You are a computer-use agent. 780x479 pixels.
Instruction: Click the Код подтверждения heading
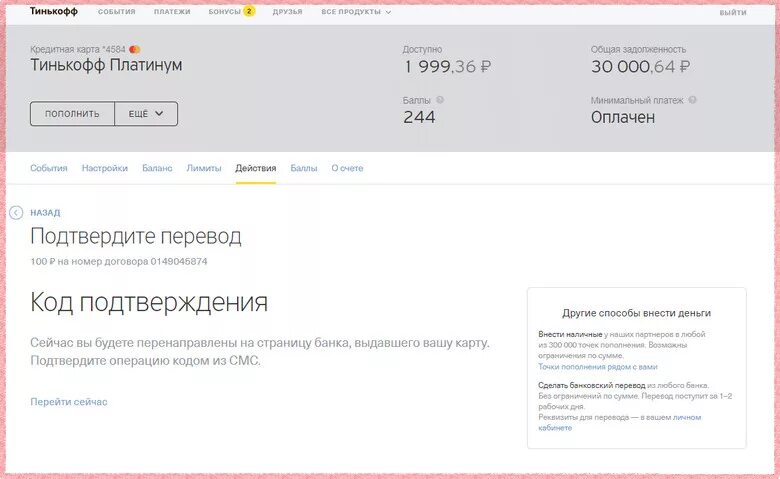(149, 302)
